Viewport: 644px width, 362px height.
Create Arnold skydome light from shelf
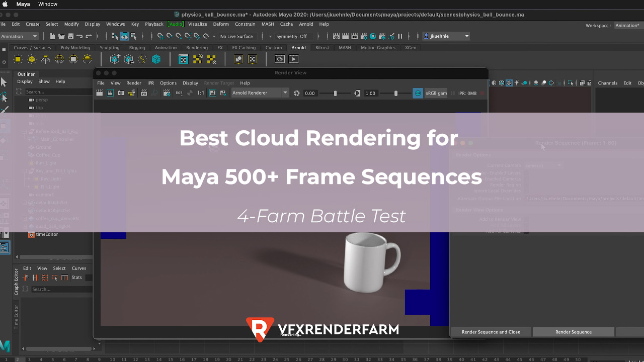pyautogui.click(x=59, y=59)
